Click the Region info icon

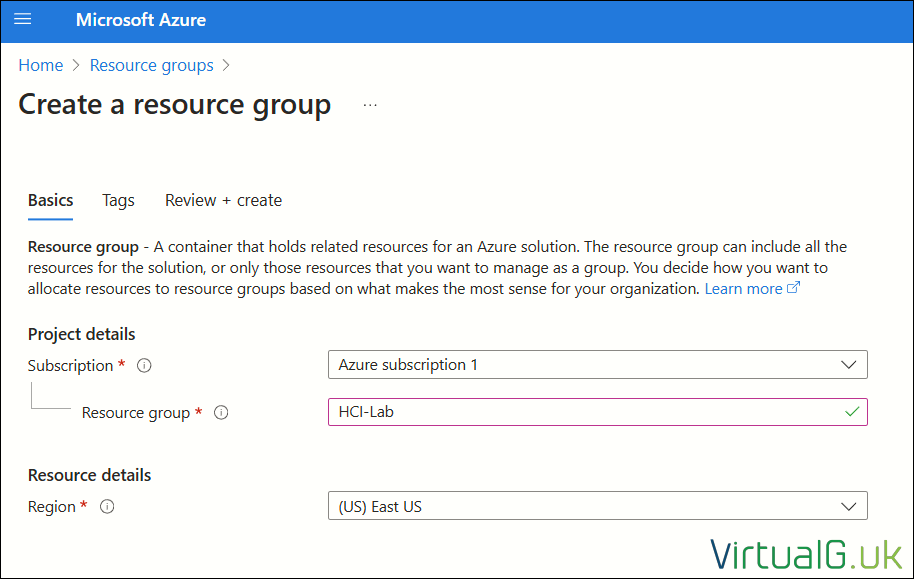coord(107,507)
